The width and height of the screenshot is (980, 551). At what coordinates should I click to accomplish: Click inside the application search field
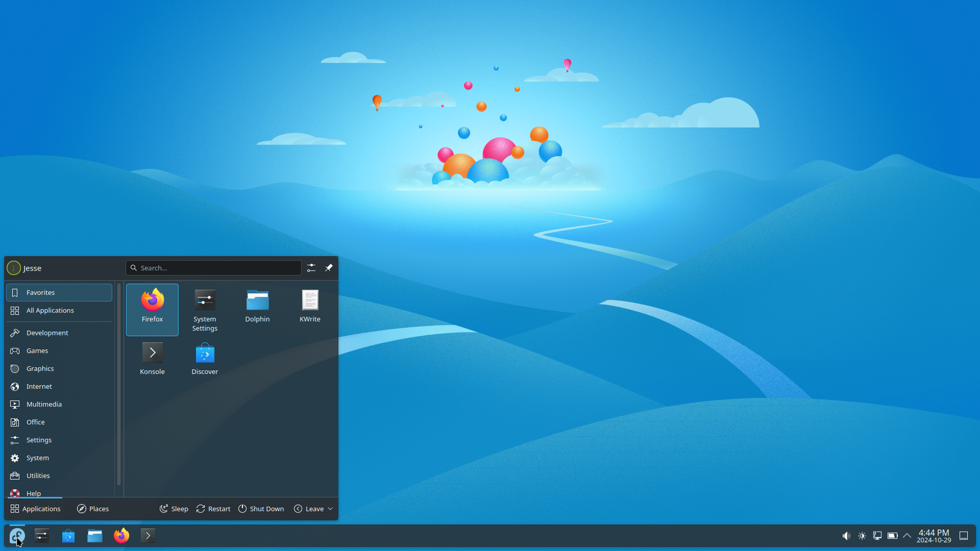(213, 268)
